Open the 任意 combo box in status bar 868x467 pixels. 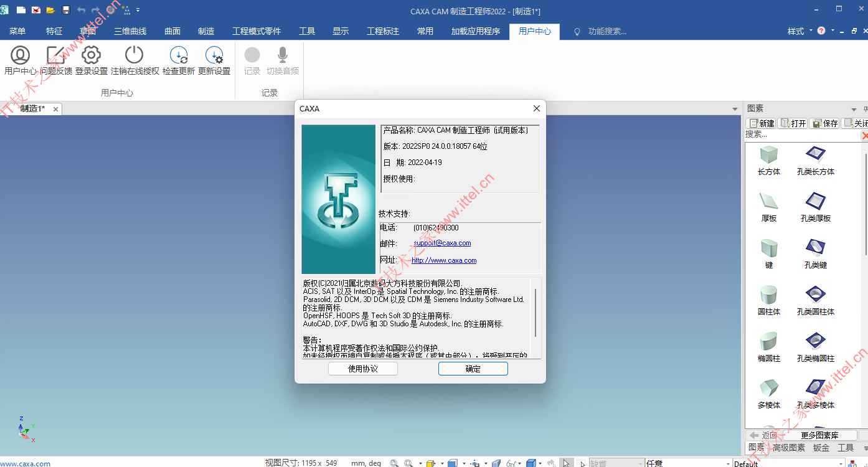687,463
